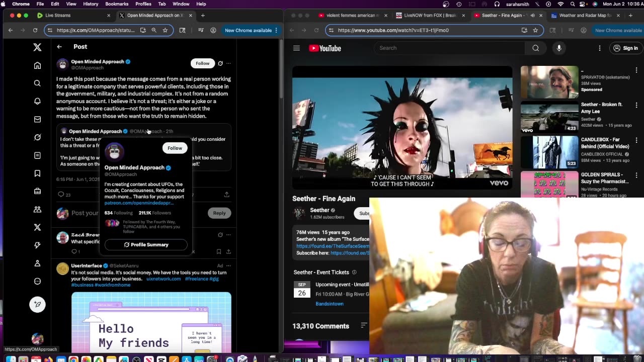Open more options on Zach Brown's reply

228,235
